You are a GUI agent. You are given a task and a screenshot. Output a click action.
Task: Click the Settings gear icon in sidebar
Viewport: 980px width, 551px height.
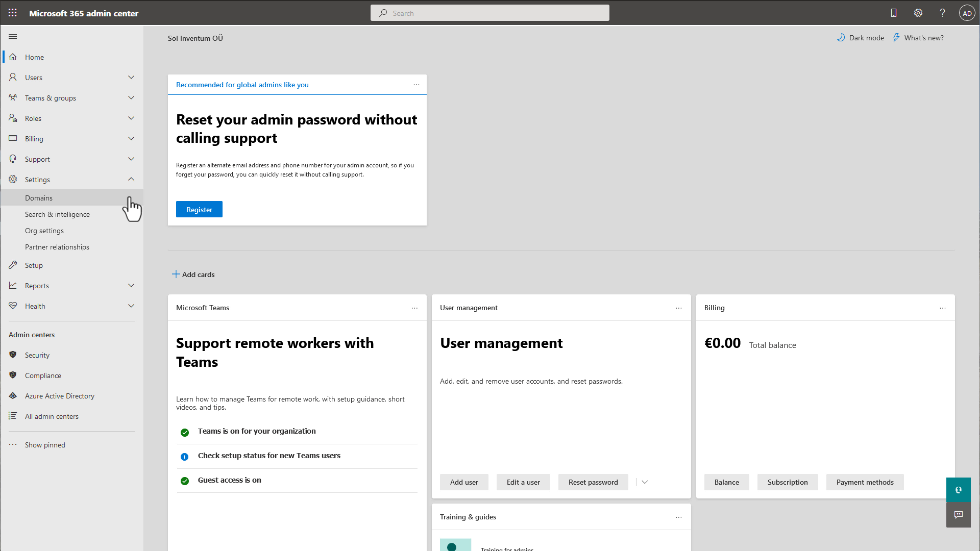pyautogui.click(x=13, y=180)
